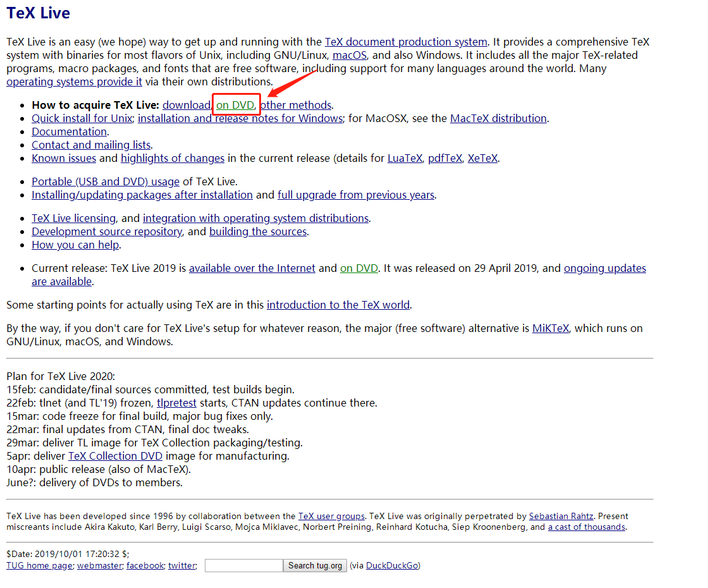Click the TeX Live page heading
The image size is (708, 588).
[39, 13]
